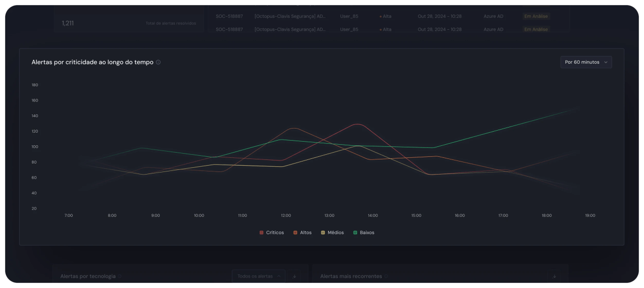Click the bottom "Em Análise" status badge

(x=536, y=30)
